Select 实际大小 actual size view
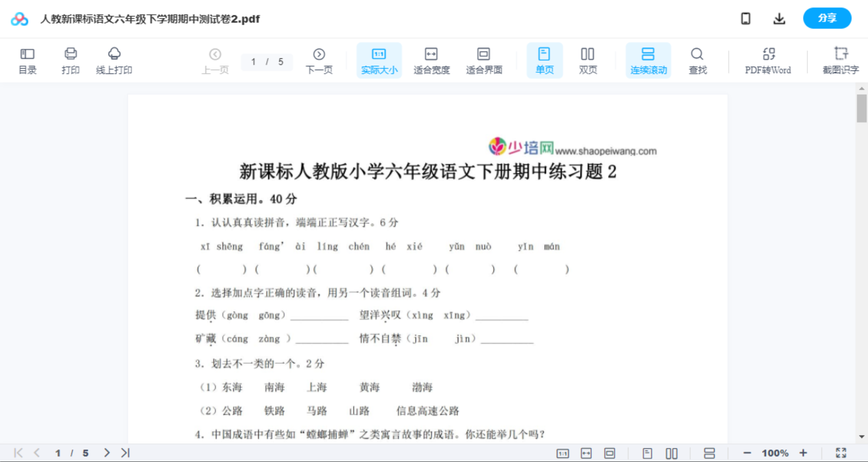The width and height of the screenshot is (868, 462). tap(379, 60)
